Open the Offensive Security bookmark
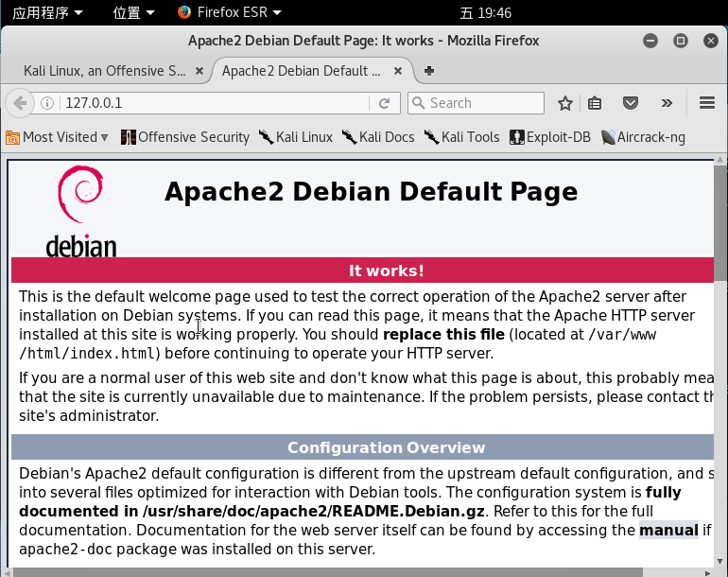The height and width of the screenshot is (577, 728). pos(184,137)
